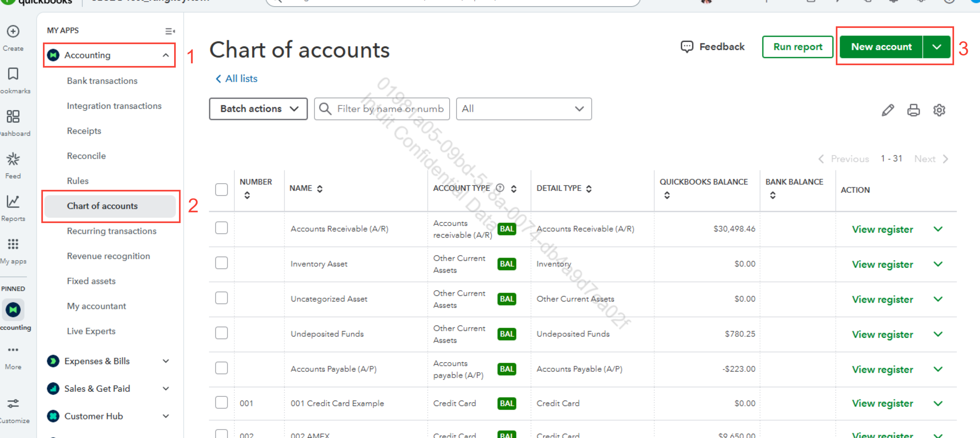
Task: Click the Run report button
Action: [x=797, y=47]
